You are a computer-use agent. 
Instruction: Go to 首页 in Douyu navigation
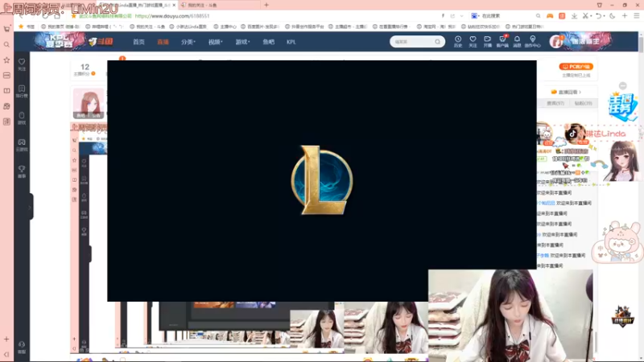138,42
